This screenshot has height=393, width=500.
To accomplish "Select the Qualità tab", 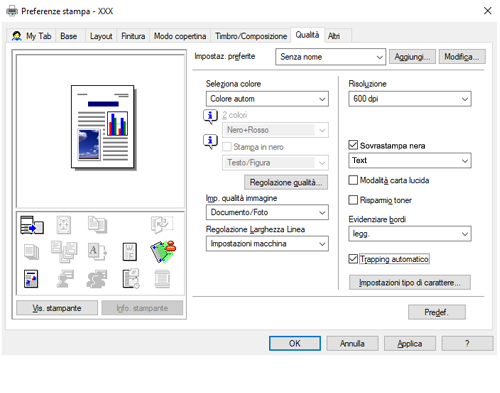I will 307,35.
